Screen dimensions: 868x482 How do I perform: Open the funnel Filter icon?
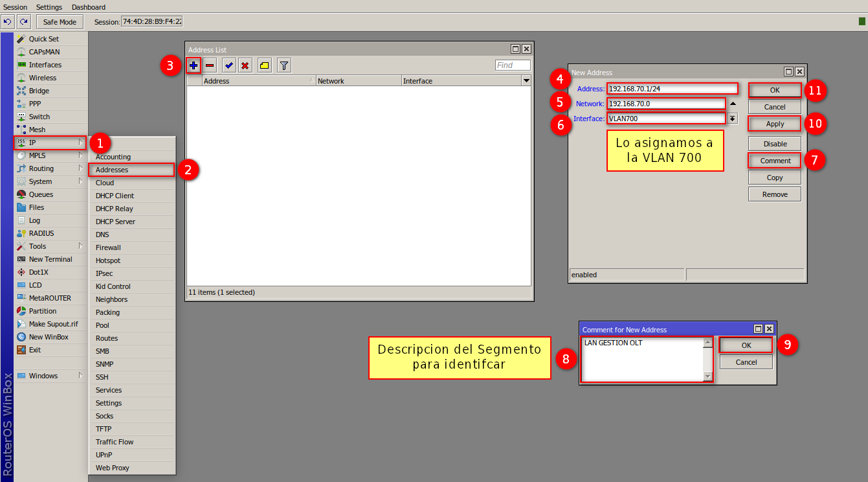[x=284, y=65]
